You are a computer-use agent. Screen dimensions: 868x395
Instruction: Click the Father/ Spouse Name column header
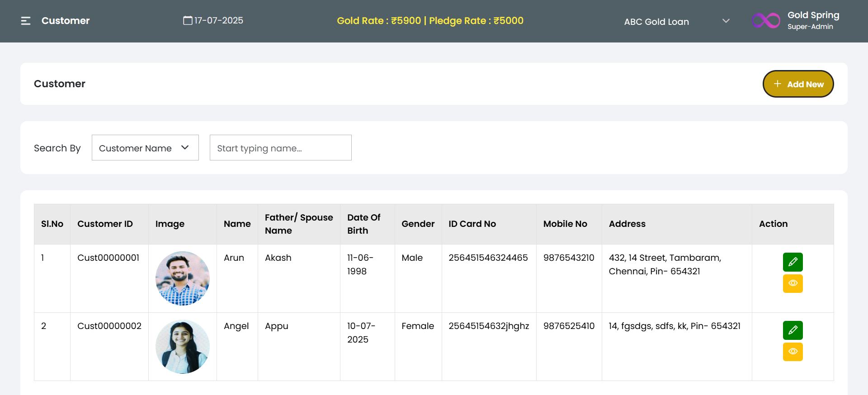(299, 224)
